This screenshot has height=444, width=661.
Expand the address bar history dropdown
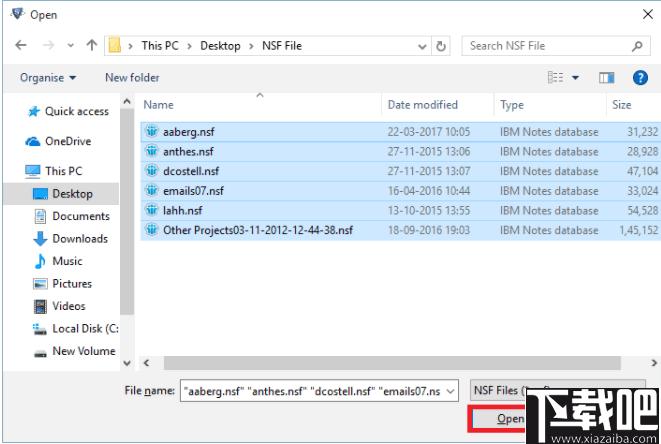click(x=422, y=46)
